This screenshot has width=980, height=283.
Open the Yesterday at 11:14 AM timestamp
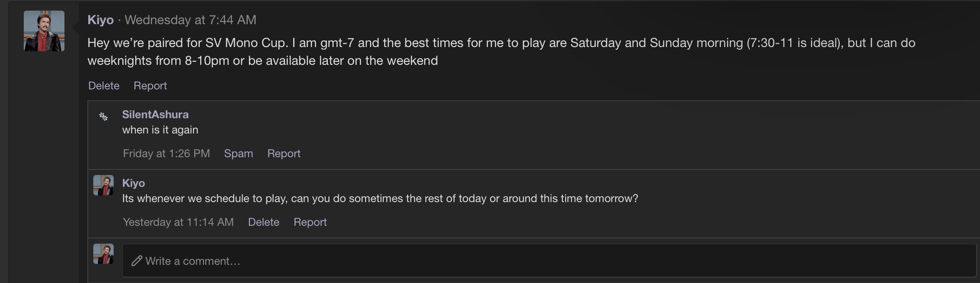(x=178, y=222)
